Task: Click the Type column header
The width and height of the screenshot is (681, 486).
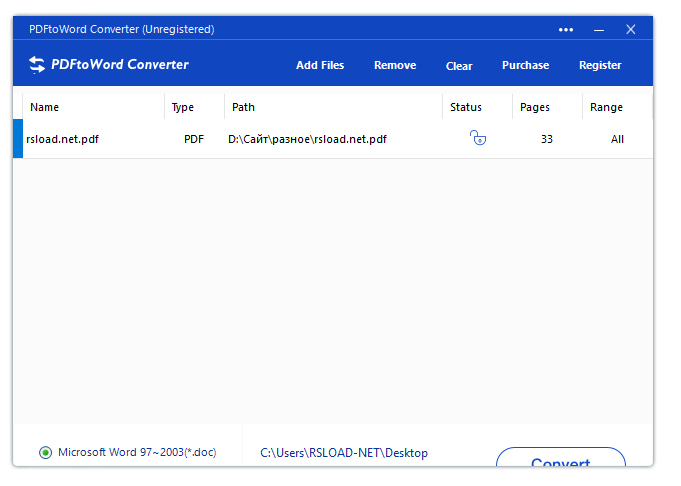Action: click(x=195, y=107)
